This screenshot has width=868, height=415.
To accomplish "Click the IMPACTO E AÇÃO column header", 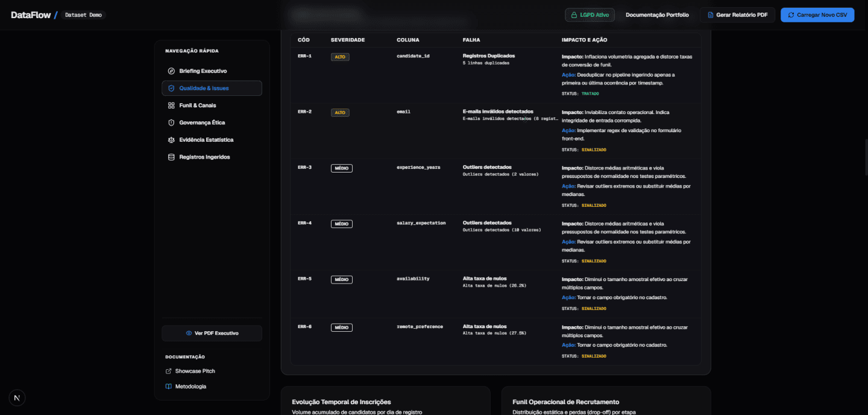I will (584, 40).
